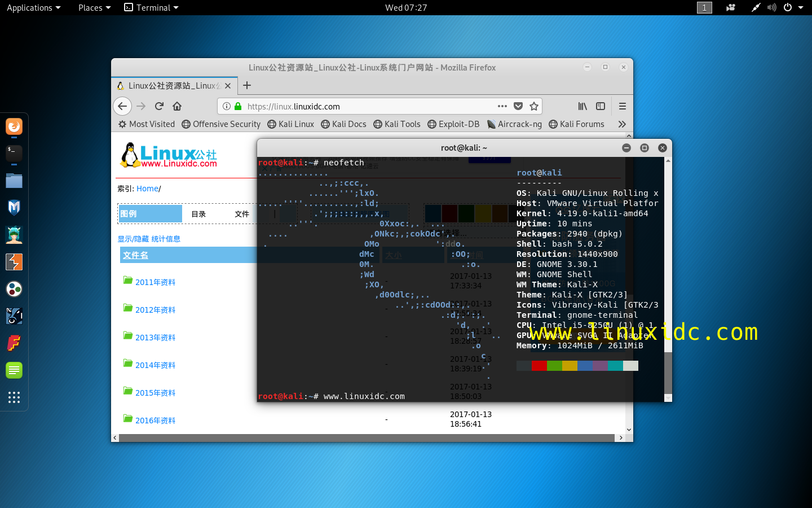Open Firefox ESR from the dock
812x508 pixels.
[x=14, y=126]
